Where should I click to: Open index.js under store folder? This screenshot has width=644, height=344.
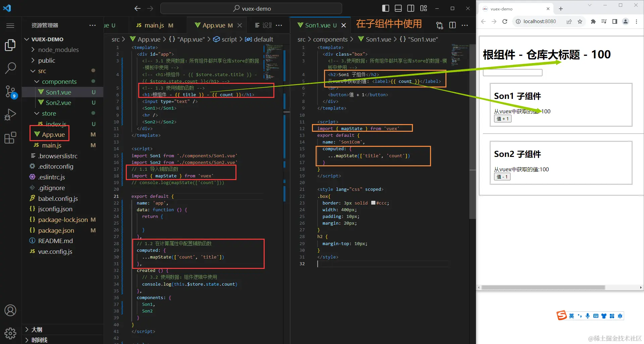point(56,124)
